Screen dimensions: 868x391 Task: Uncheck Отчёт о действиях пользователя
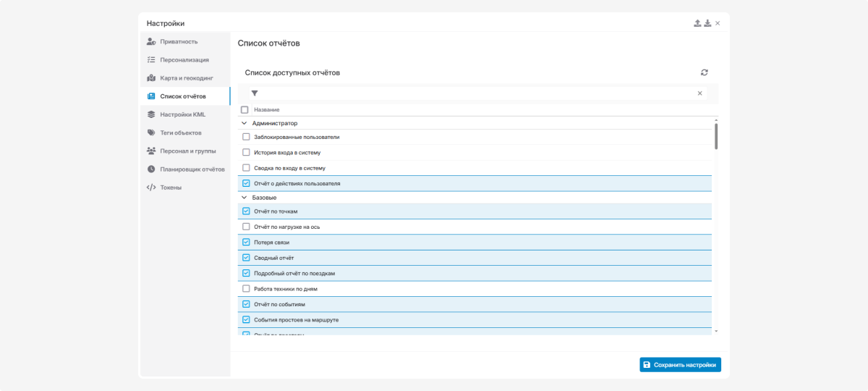[246, 183]
